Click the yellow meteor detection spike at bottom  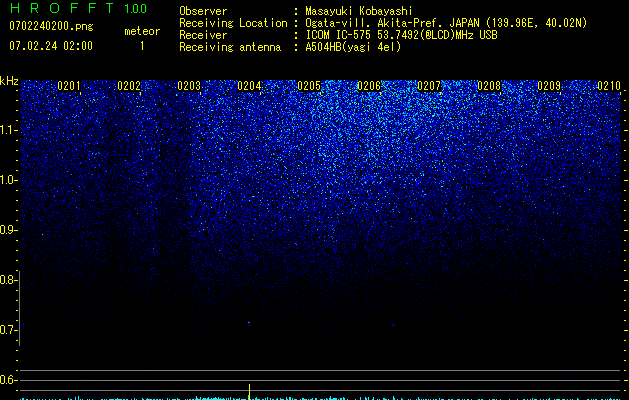[249, 392]
